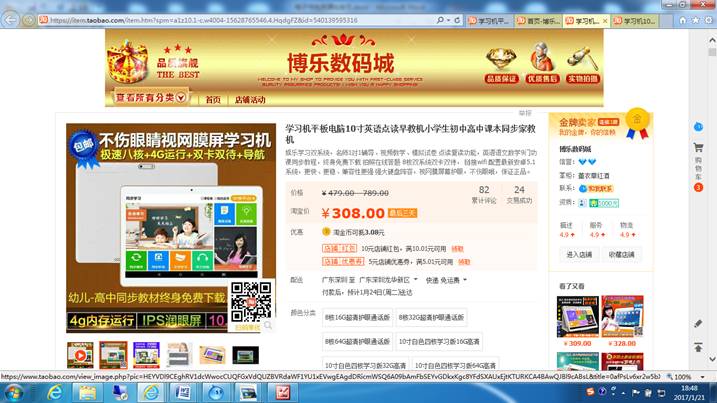The image size is (717, 403).
Task: Click the first product thumbnail below main image
Action: tap(81, 354)
